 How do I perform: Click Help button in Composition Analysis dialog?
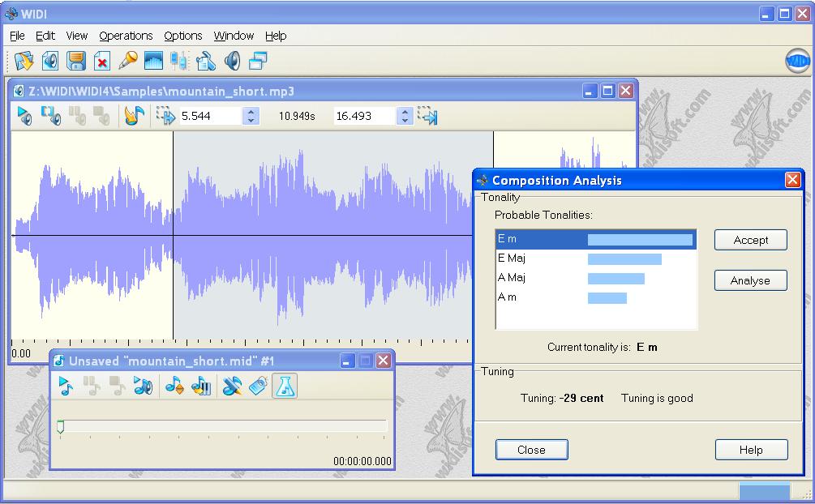[x=751, y=450]
